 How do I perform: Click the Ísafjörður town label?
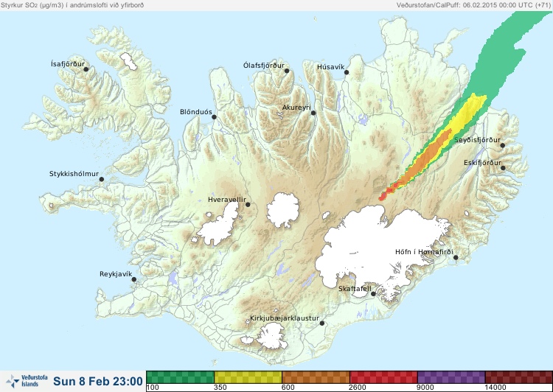coord(68,64)
